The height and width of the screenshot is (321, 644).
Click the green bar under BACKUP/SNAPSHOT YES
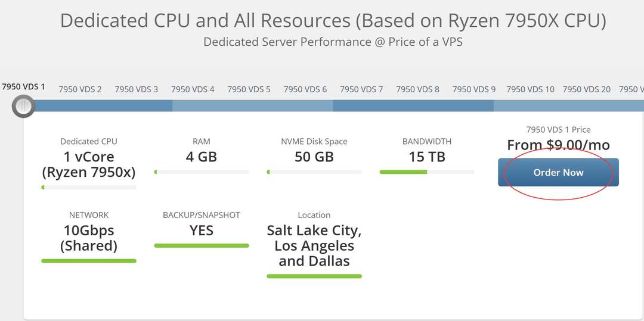[202, 245]
